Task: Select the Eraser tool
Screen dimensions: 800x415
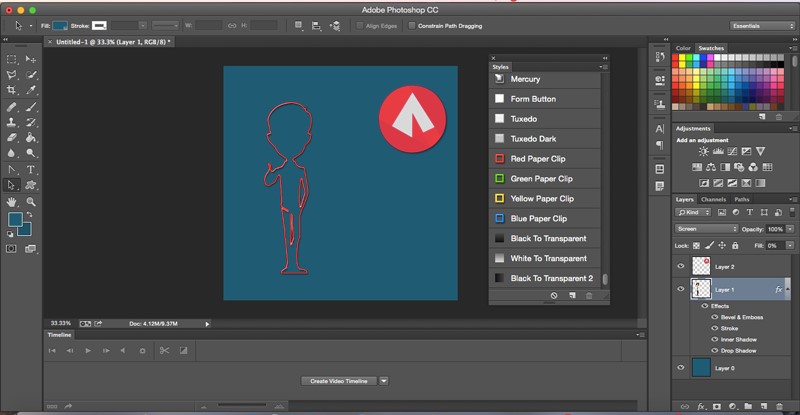Action: pos(11,137)
